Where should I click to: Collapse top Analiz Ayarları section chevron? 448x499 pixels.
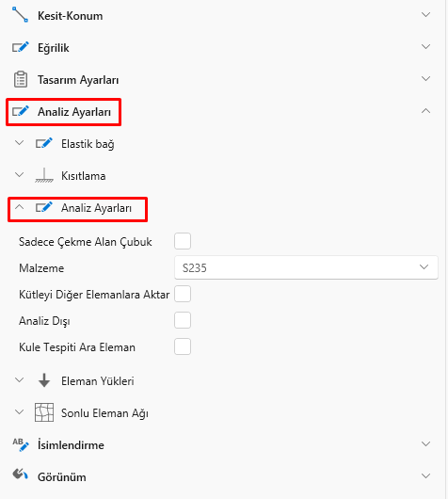point(425,111)
